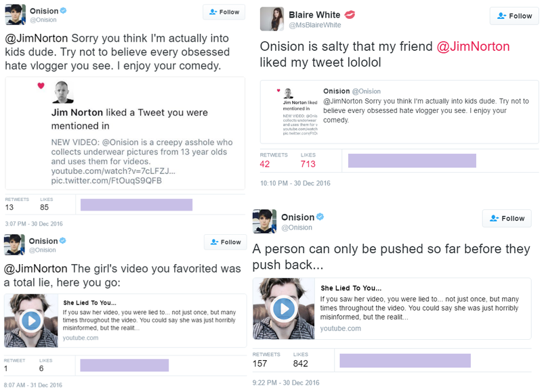View 842 likes on 'pushed so far' tweet
The height and width of the screenshot is (392, 542).
[301, 363]
